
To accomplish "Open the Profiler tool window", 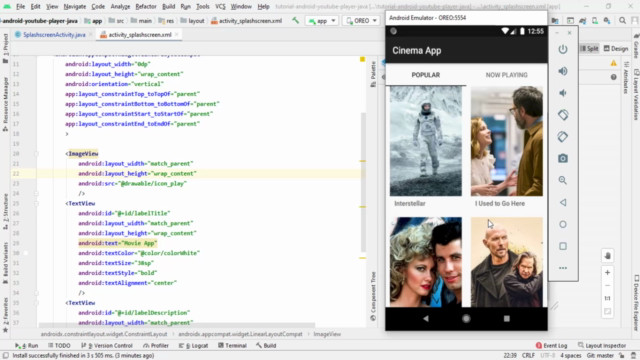I will pyautogui.click(x=156, y=345).
